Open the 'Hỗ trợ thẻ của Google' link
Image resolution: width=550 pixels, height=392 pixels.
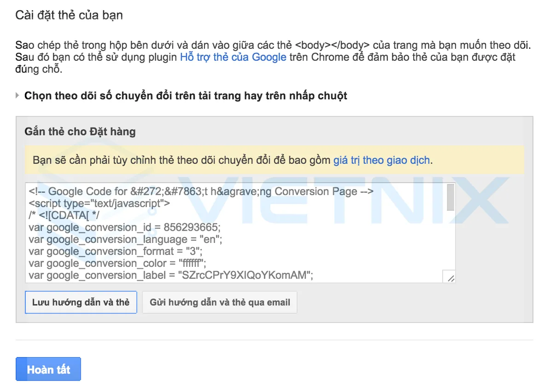[233, 57]
